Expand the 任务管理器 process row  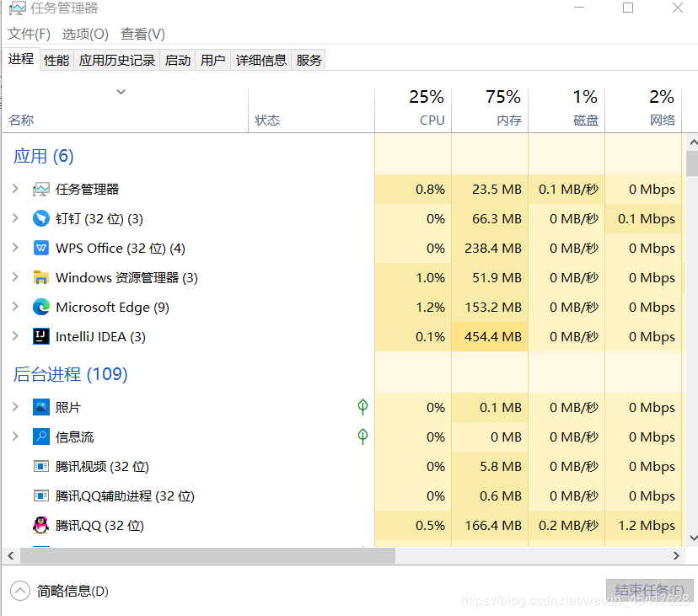pos(15,189)
